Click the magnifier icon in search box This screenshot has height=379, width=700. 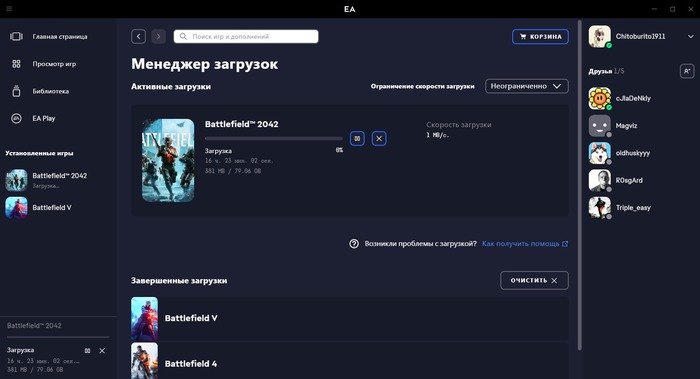[183, 36]
